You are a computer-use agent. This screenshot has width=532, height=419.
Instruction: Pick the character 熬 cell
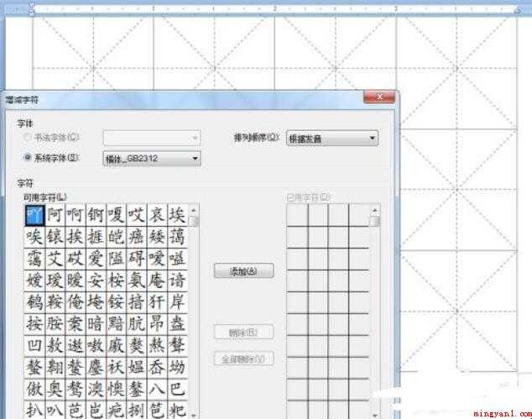click(x=157, y=346)
